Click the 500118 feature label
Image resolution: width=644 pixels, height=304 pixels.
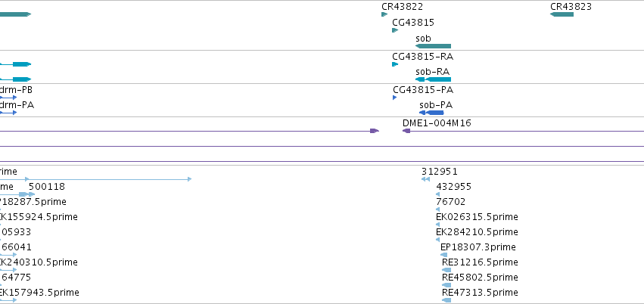coord(47,187)
